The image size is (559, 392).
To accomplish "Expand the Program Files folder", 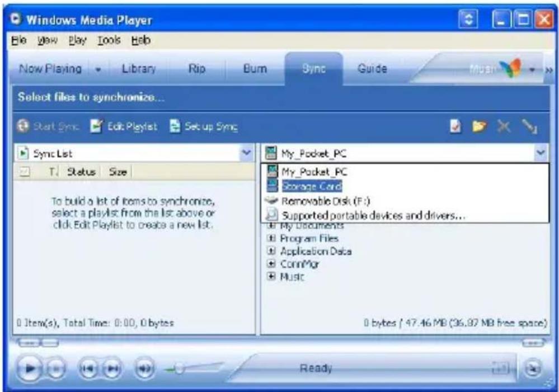I will pos(271,238).
